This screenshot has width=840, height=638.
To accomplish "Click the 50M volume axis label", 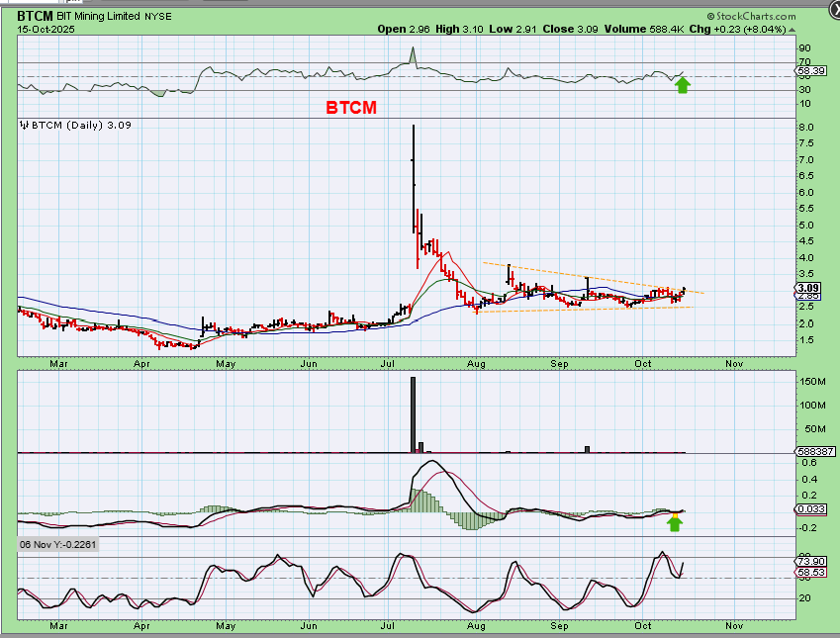I will (x=814, y=429).
